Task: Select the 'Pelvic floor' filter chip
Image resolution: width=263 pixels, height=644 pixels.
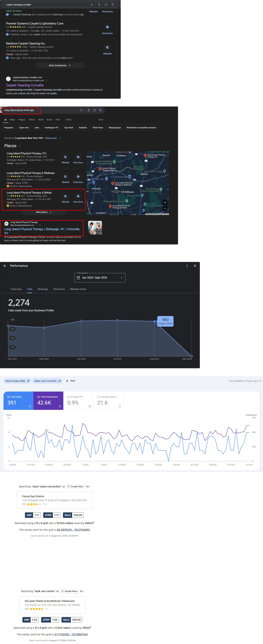Action: 98,128
